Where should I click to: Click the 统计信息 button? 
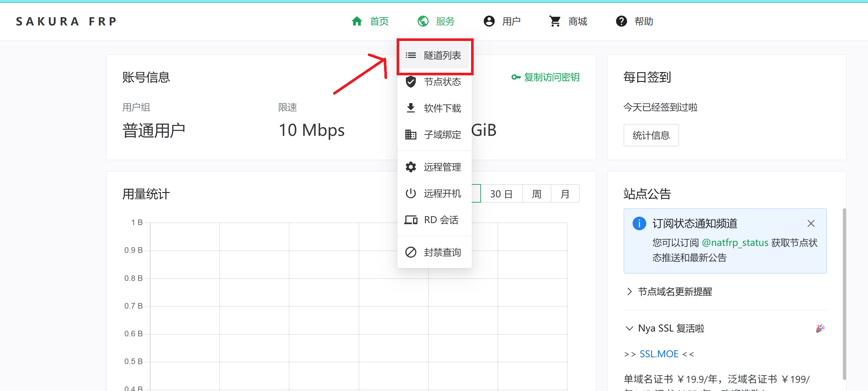coord(651,136)
